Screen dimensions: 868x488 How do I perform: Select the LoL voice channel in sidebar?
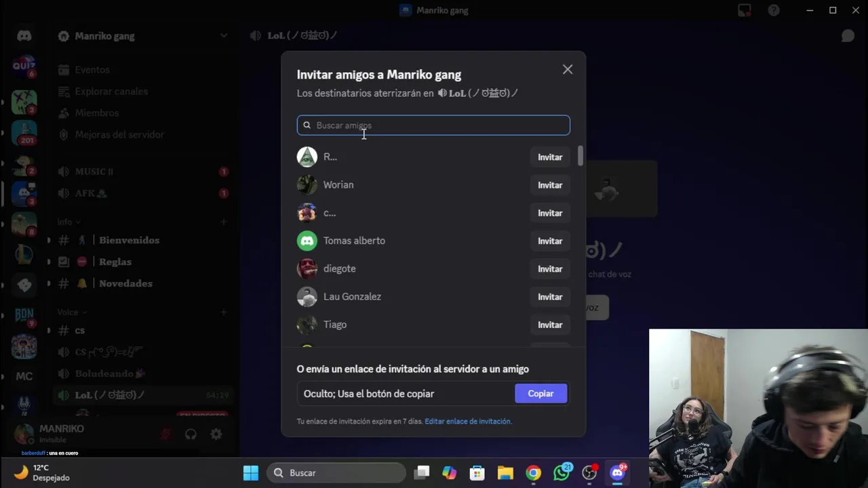(142, 395)
